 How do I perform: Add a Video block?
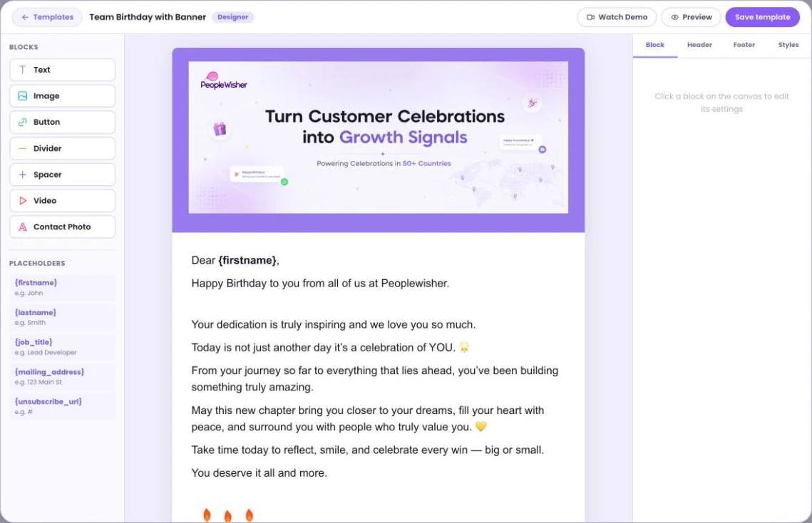tap(62, 201)
